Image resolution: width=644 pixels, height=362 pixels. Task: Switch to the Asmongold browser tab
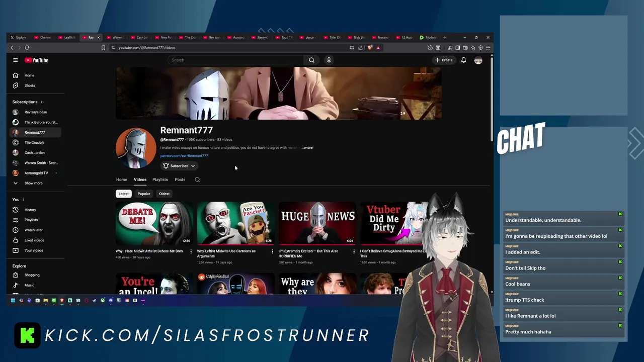(x=236, y=37)
